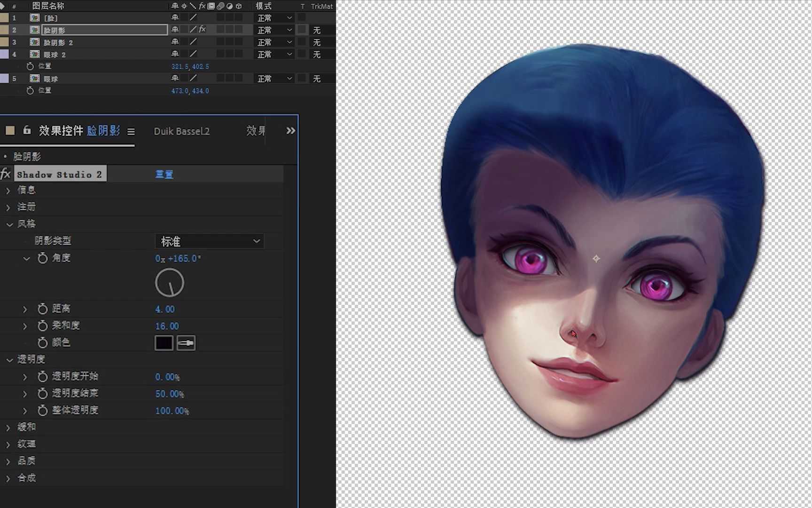Toggle quality switch on 眼球 layer
Screen dimensions: 812x508
[x=193, y=79]
